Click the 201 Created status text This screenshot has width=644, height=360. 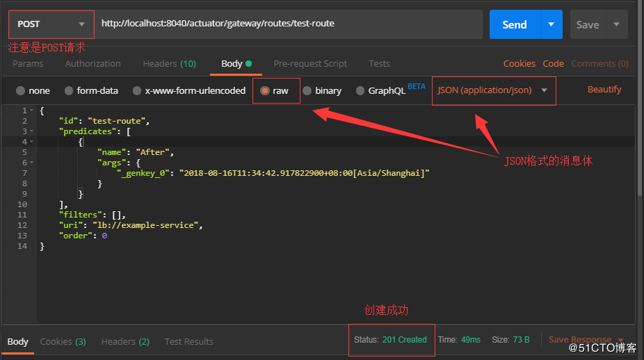(405, 340)
